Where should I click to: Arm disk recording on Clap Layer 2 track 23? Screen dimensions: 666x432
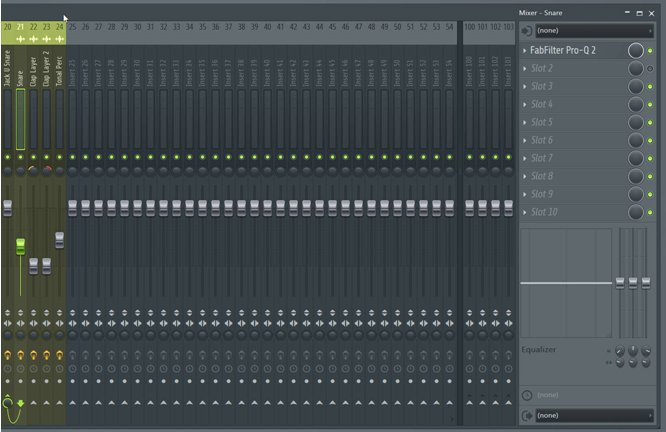click(47, 381)
